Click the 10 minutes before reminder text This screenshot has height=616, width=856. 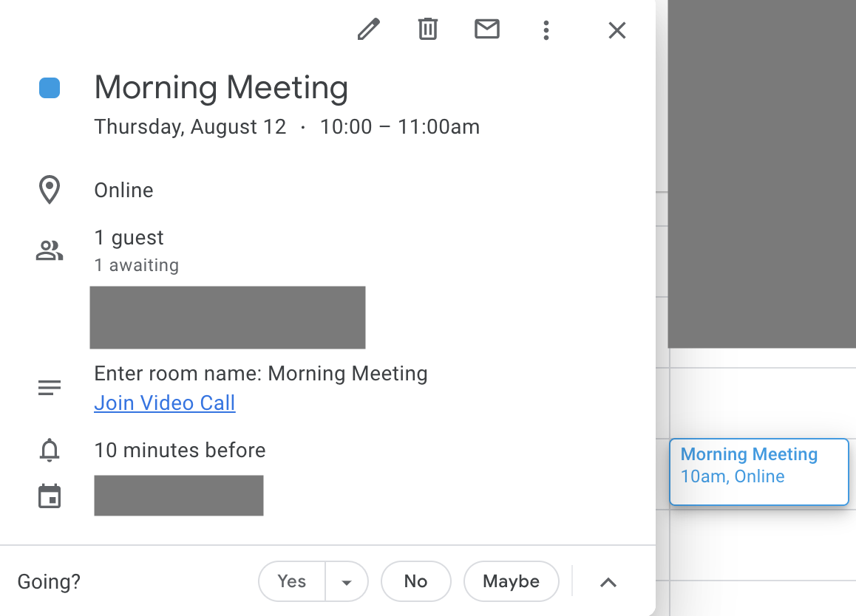(x=180, y=450)
